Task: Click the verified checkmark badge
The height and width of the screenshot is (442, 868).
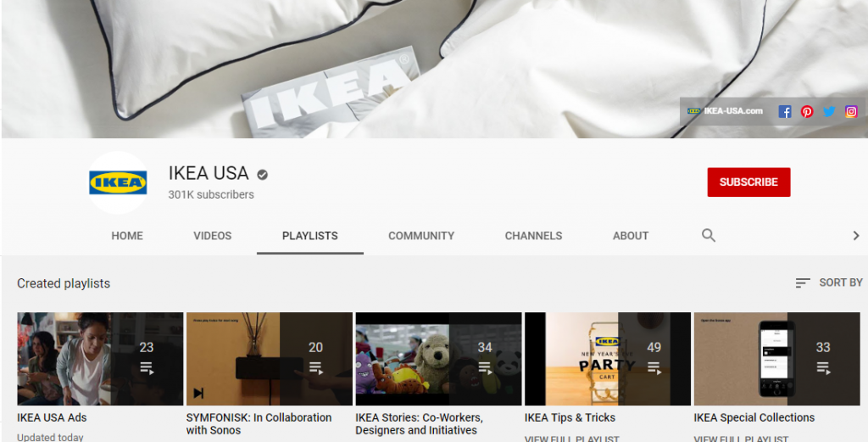Action: point(263,175)
